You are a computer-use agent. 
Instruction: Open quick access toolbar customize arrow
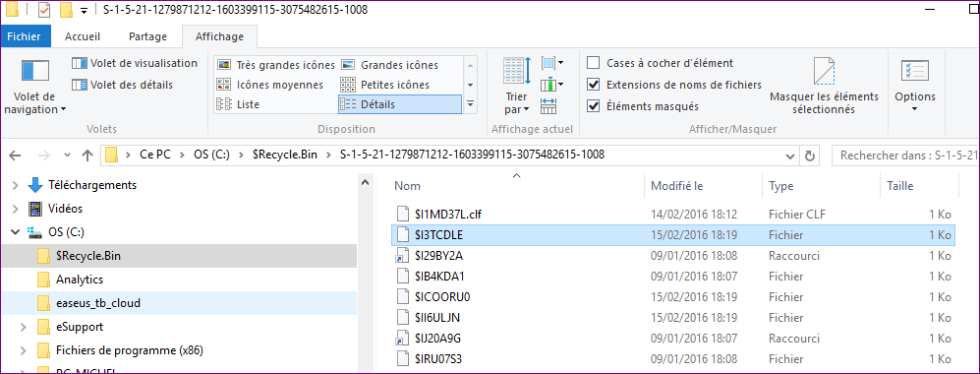point(84,11)
